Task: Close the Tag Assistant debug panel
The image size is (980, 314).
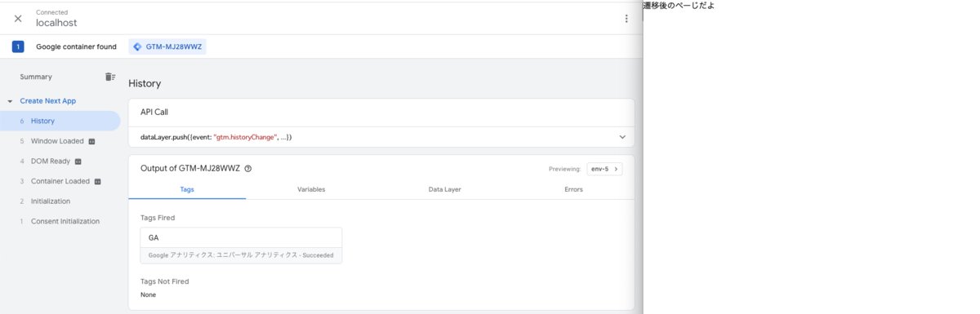Action: (x=18, y=18)
